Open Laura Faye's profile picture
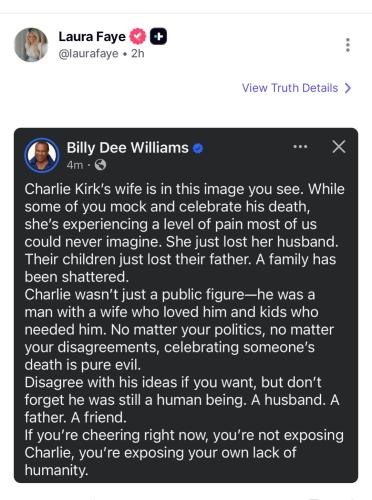The height and width of the screenshot is (500, 372). 31,45
